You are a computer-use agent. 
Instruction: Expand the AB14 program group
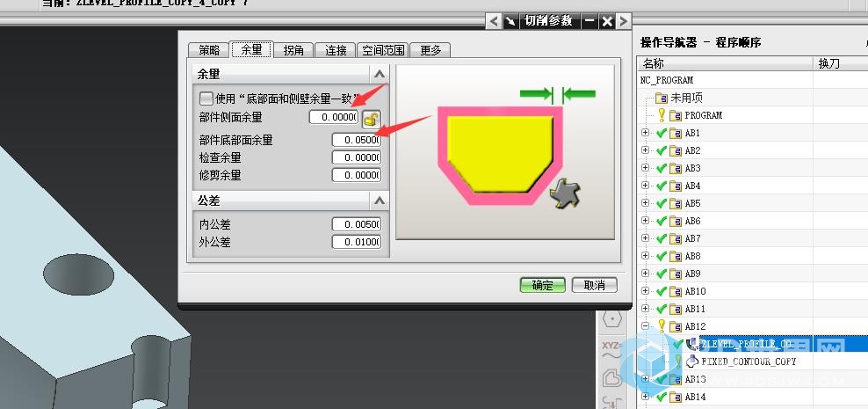646,397
